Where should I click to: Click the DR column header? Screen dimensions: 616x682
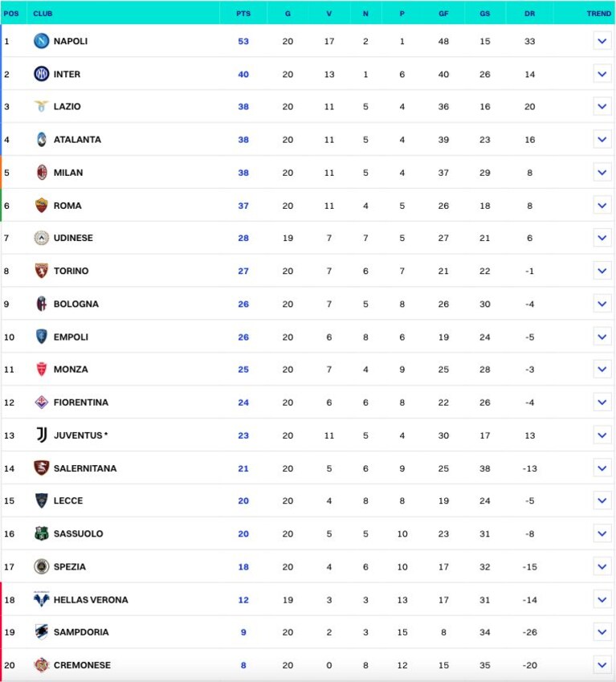(529, 14)
